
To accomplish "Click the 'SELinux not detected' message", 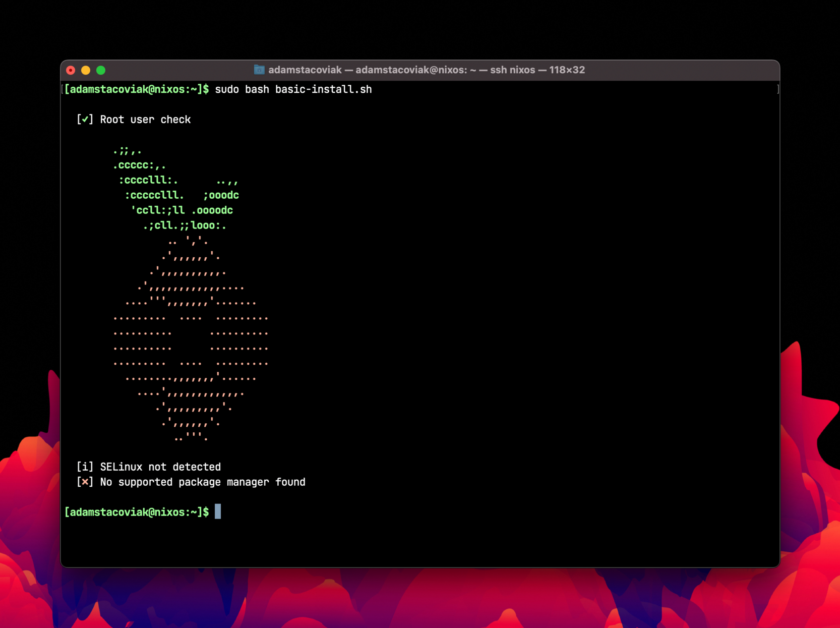I will (x=160, y=467).
